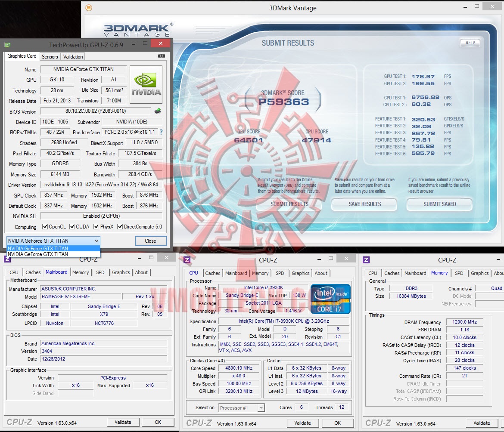Open SPD tab in right CPU-Z window
Viewport: 504px width, 432px height.
tap(459, 274)
